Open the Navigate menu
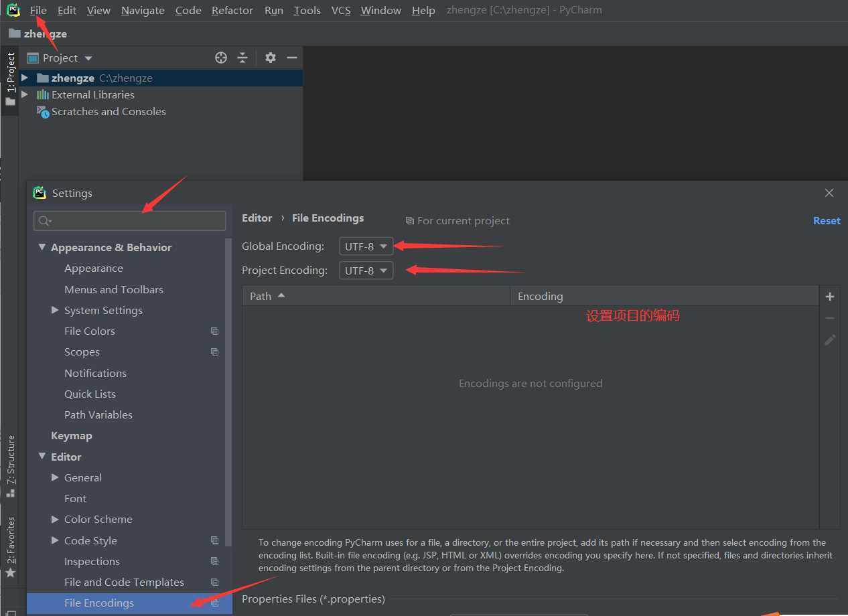This screenshot has height=616, width=848. click(143, 10)
